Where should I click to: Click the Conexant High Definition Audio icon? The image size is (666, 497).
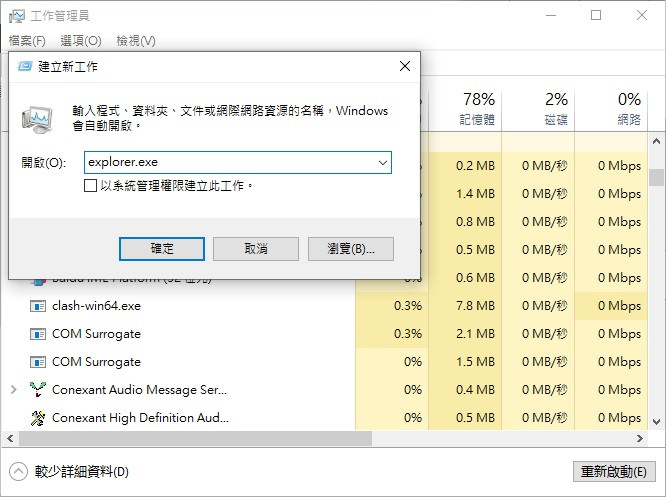click(38, 418)
